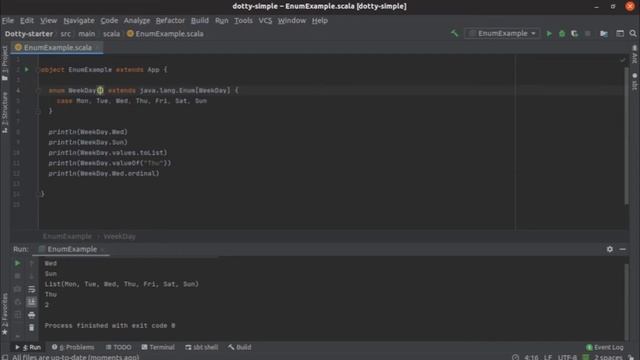Clear console output with the trash icon

31,328
